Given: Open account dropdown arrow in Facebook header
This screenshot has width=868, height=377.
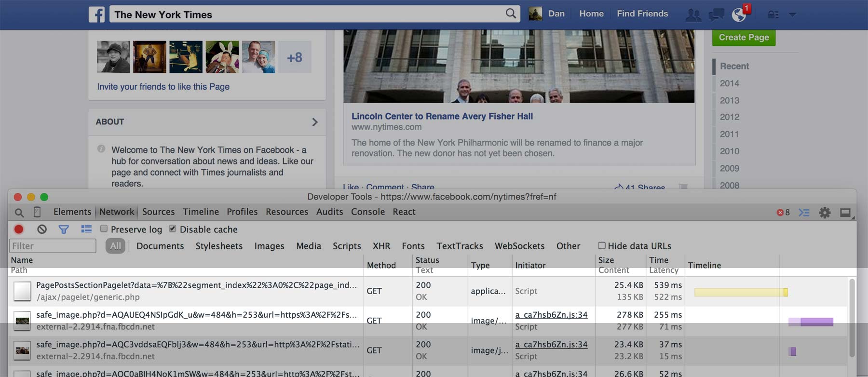Looking at the screenshot, I should pos(792,15).
